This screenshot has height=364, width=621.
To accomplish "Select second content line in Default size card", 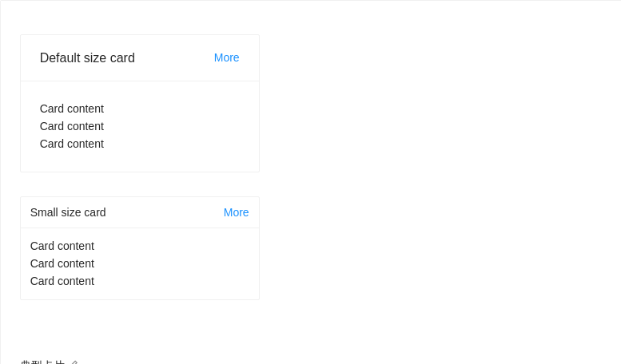I will [72, 126].
